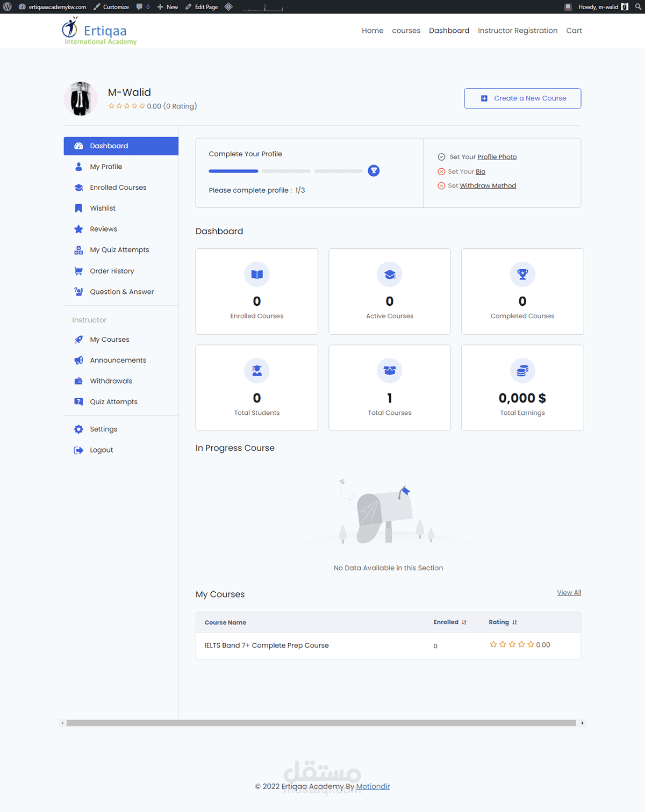This screenshot has height=812, width=645.
Task: Click the My Quiz Attempts icon
Action: [x=78, y=250]
